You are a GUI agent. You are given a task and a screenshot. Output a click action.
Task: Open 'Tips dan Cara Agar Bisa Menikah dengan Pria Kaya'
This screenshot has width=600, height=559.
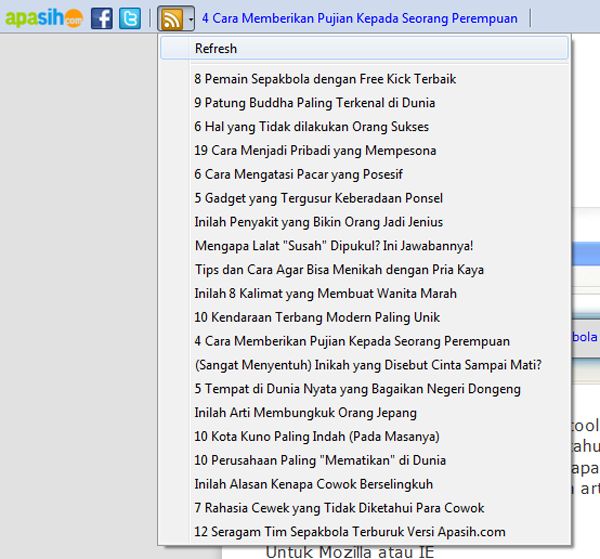364,269
